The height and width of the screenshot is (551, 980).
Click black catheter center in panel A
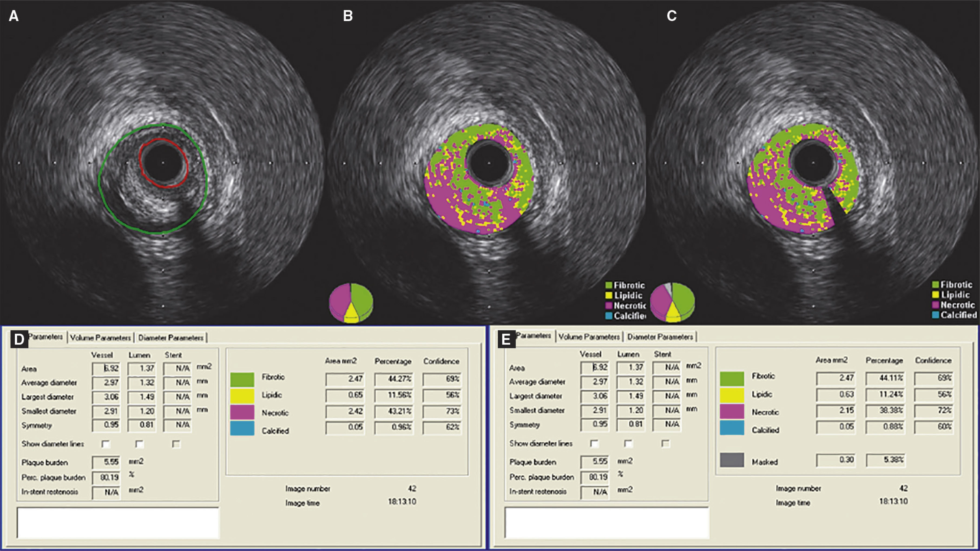(163, 163)
